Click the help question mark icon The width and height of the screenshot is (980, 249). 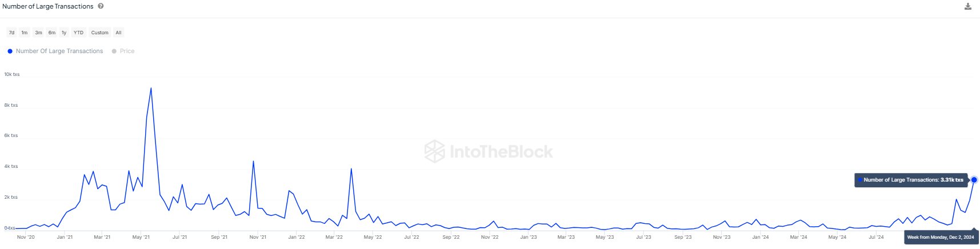[x=101, y=6]
